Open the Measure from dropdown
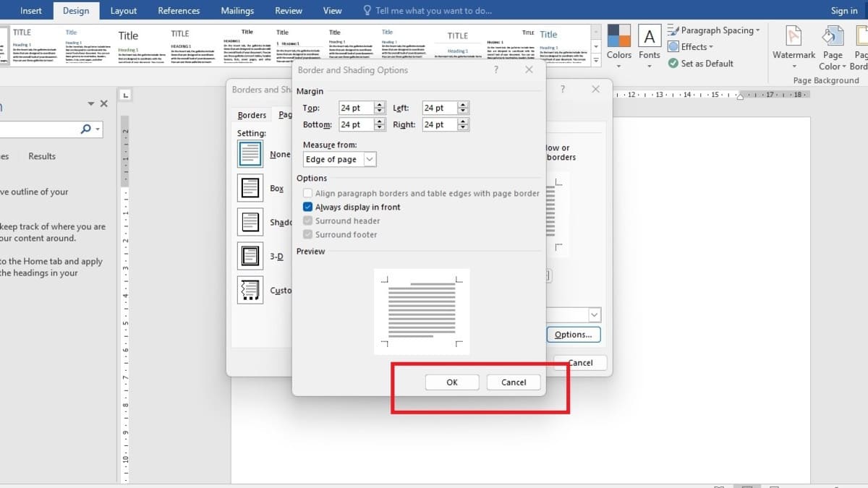The width and height of the screenshot is (868, 488). 340,159
